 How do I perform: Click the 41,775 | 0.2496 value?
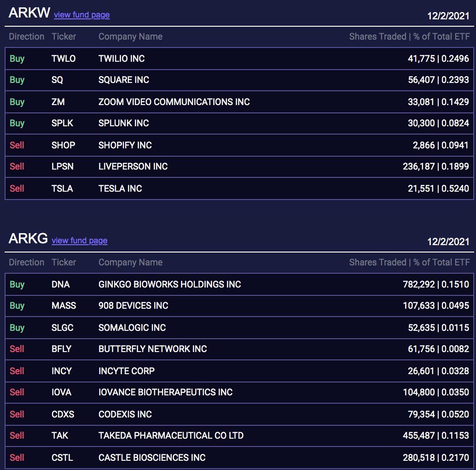coord(438,59)
